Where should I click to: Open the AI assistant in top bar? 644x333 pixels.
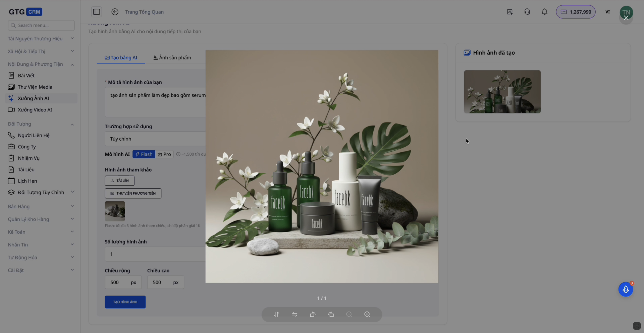[x=510, y=12]
